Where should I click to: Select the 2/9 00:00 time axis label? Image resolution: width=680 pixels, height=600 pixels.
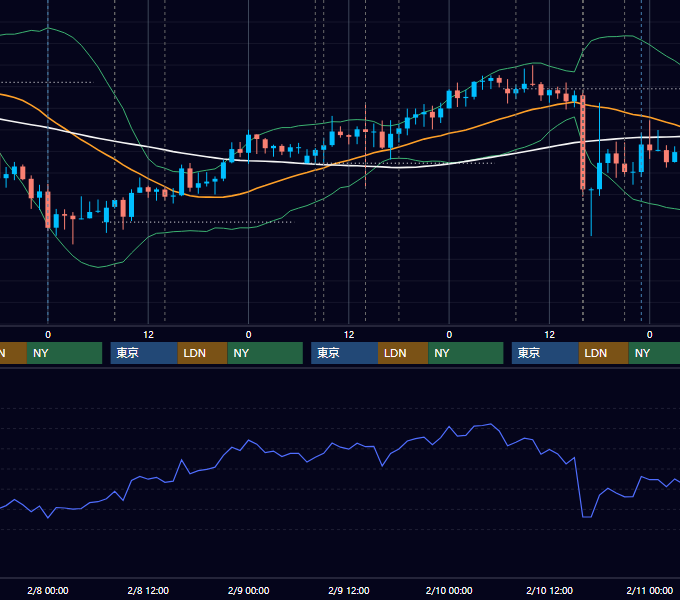pyautogui.click(x=248, y=590)
